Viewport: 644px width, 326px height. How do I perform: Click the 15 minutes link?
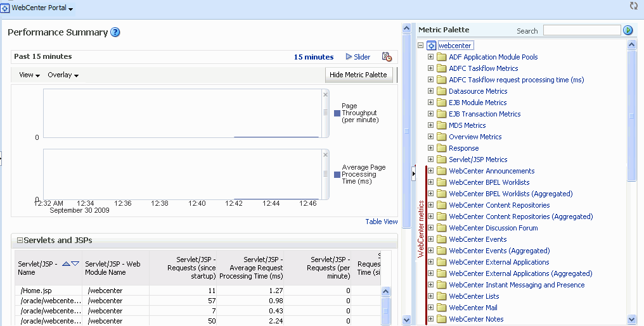click(x=314, y=57)
